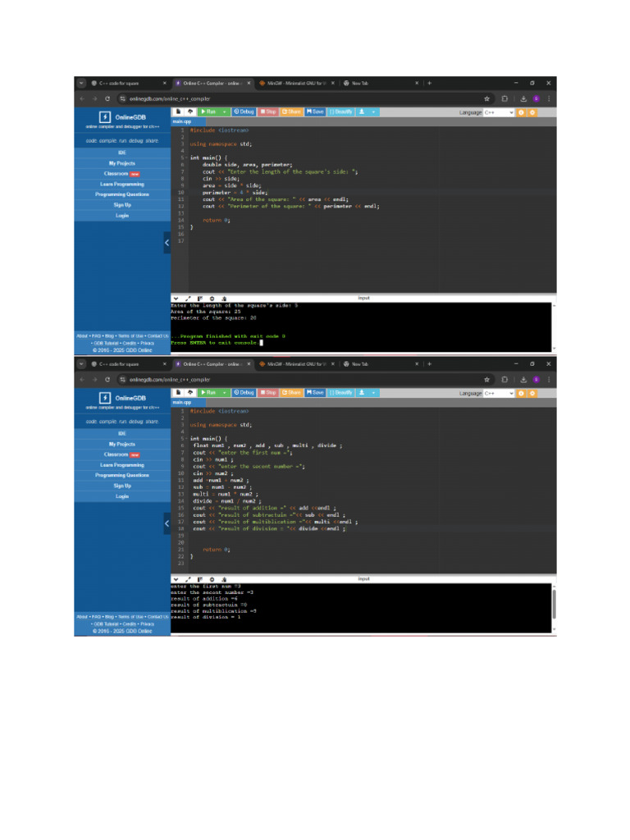630x840 pixels.
Task: Bookmark the page with the star in the calculator window
Action: [x=487, y=379]
